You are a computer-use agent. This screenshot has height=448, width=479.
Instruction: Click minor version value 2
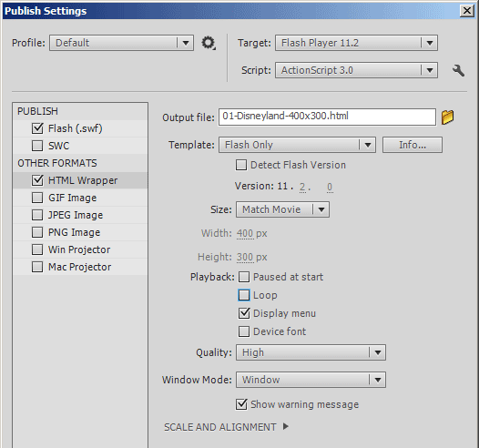tap(302, 187)
